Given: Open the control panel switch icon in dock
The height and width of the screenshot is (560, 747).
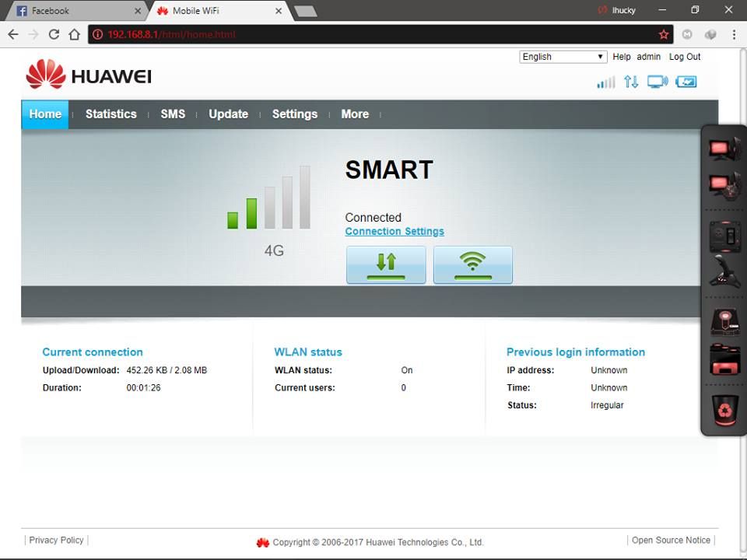Looking at the screenshot, I should point(724,236).
